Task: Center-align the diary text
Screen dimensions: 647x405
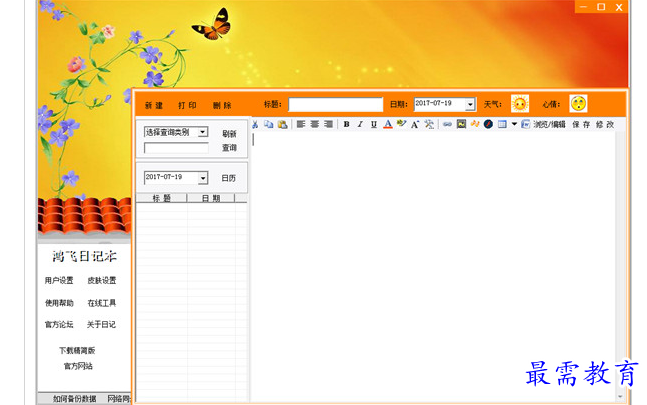Action: (x=314, y=125)
